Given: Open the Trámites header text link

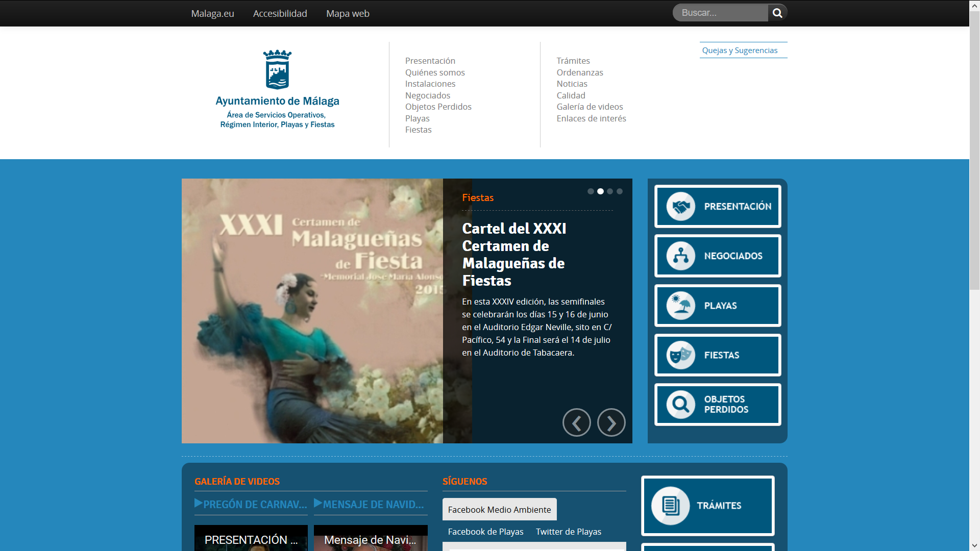Looking at the screenshot, I should (573, 61).
